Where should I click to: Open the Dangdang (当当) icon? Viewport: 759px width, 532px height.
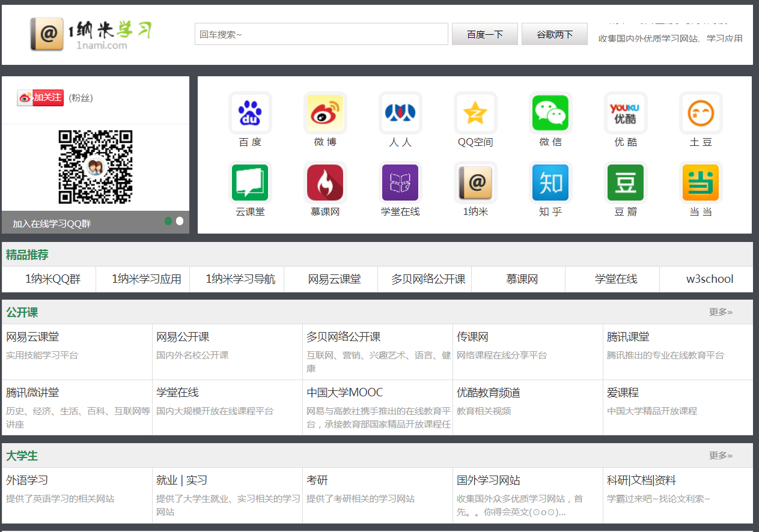pos(701,183)
